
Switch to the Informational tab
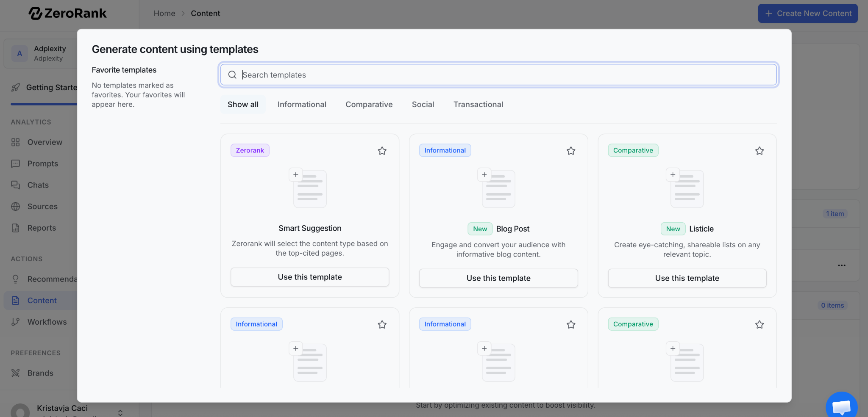pos(302,105)
